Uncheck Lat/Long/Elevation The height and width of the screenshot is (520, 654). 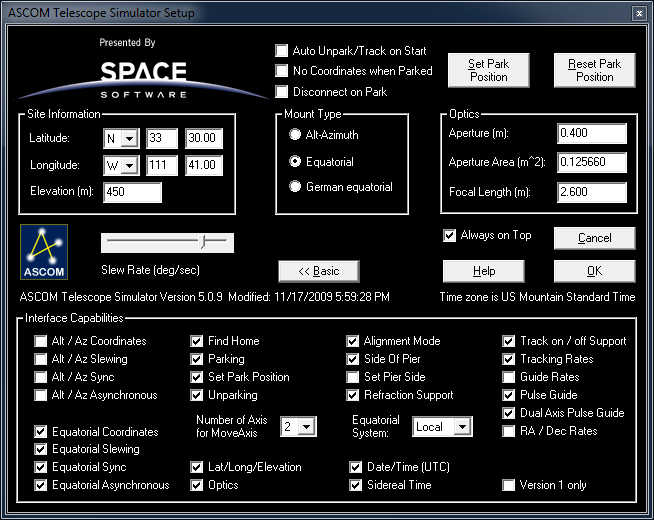(196, 467)
